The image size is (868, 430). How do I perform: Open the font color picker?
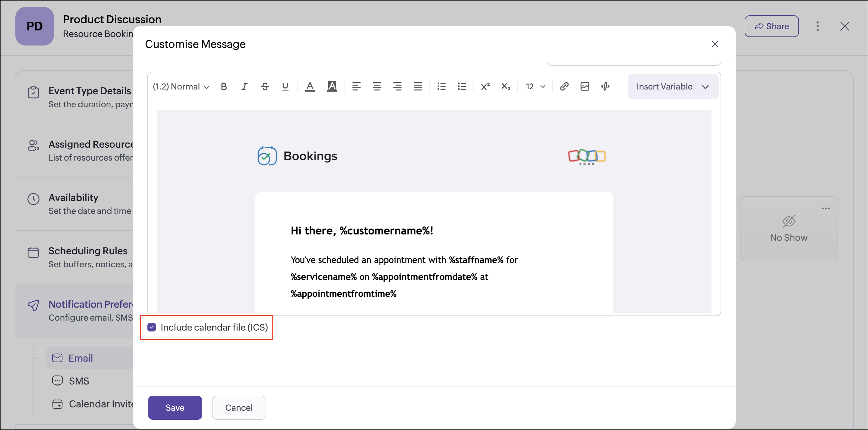[x=310, y=86]
